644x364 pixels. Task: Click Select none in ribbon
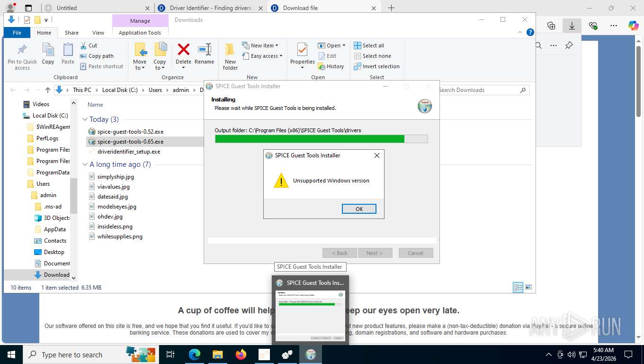(x=372, y=56)
